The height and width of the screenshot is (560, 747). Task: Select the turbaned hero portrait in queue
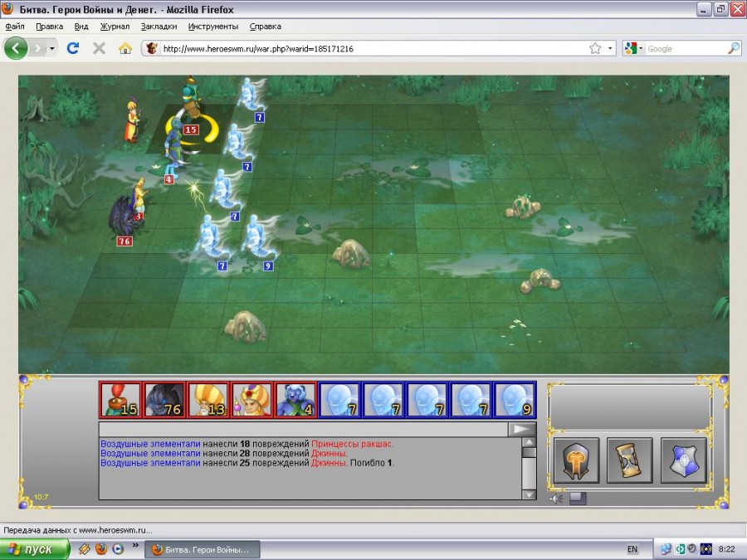[252, 400]
